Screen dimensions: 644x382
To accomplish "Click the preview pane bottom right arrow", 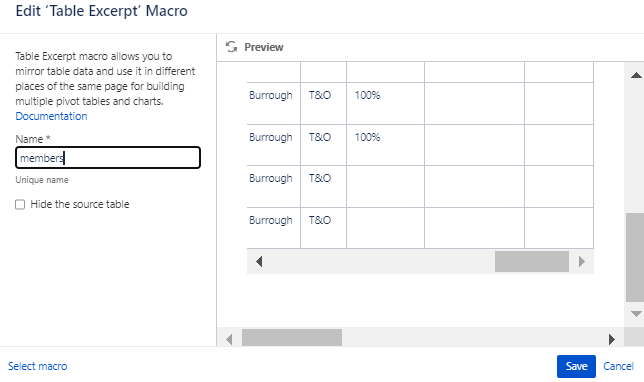I will [612, 339].
